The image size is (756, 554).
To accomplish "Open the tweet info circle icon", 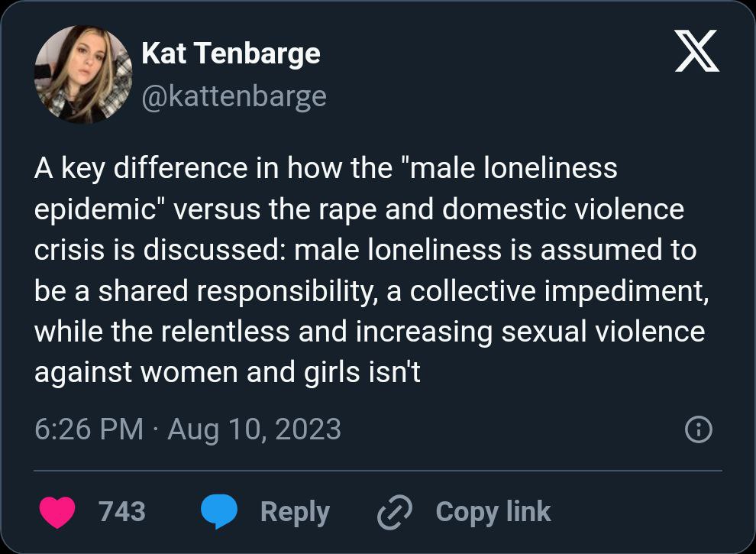I will click(x=699, y=430).
